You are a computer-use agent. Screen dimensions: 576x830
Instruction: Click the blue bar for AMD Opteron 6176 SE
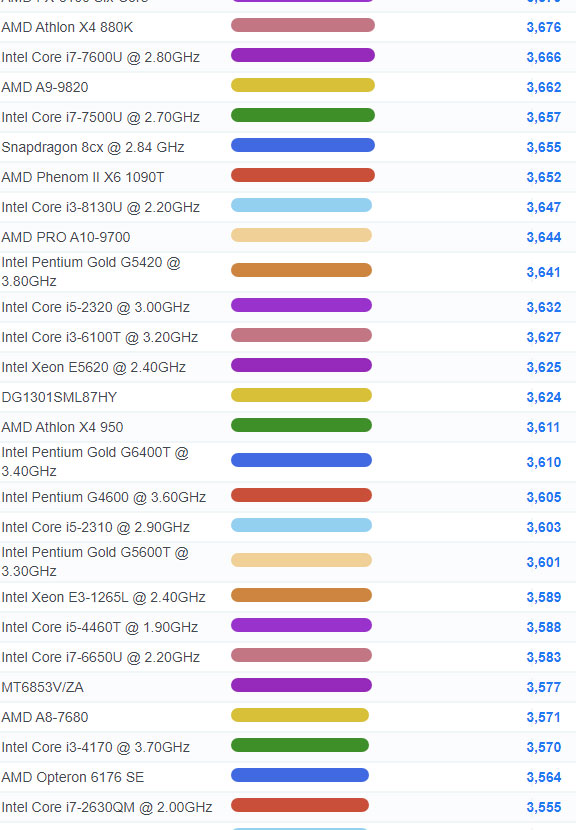point(300,775)
